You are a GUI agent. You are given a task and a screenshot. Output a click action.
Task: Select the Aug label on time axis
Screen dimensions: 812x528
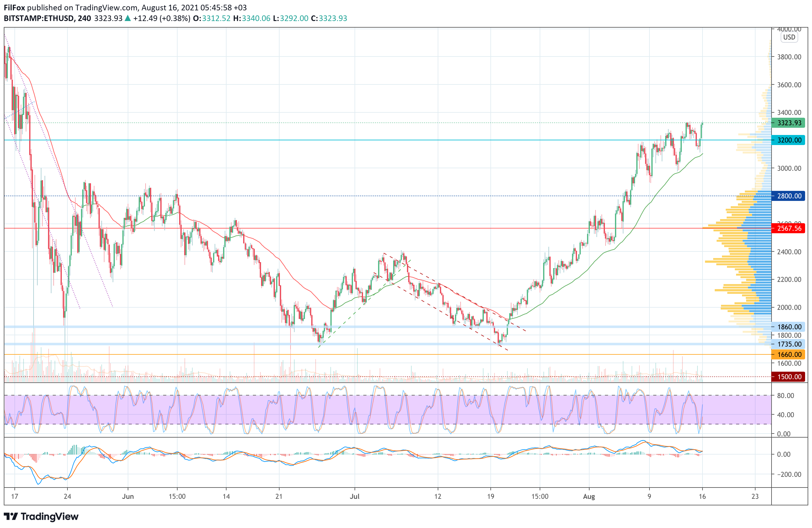coord(589,496)
